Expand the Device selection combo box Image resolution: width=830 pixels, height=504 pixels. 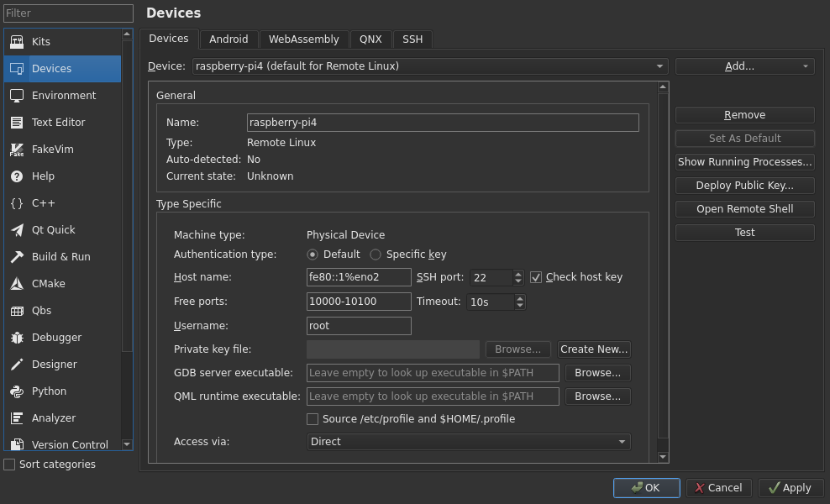point(429,66)
